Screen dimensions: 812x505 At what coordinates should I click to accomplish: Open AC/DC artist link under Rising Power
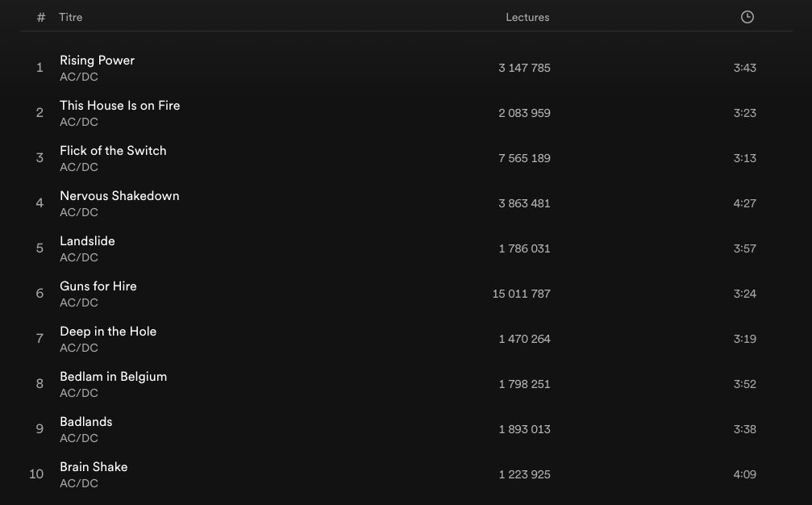pyautogui.click(x=78, y=77)
